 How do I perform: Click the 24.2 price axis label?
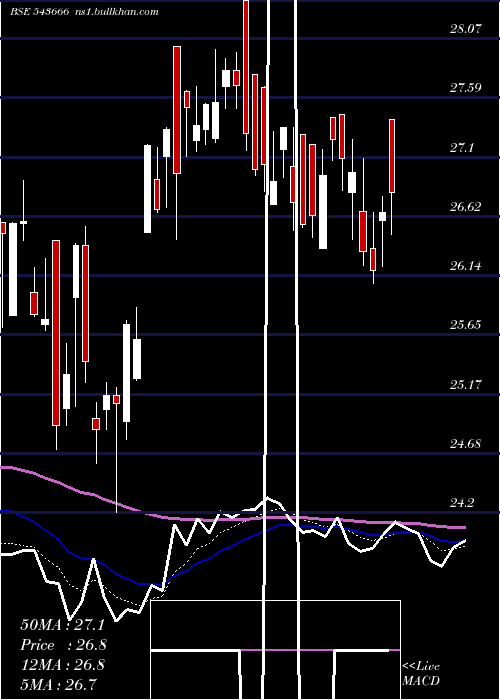462,503
